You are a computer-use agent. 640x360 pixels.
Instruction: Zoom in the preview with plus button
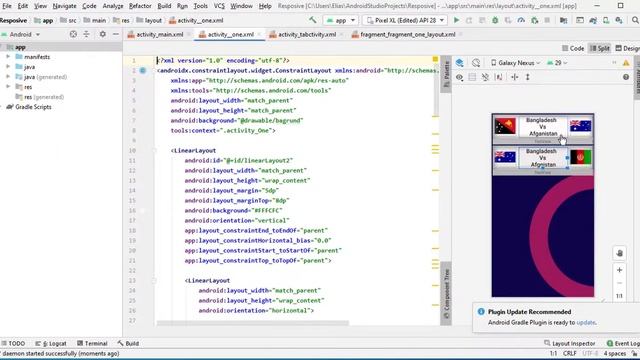[x=619, y=270]
